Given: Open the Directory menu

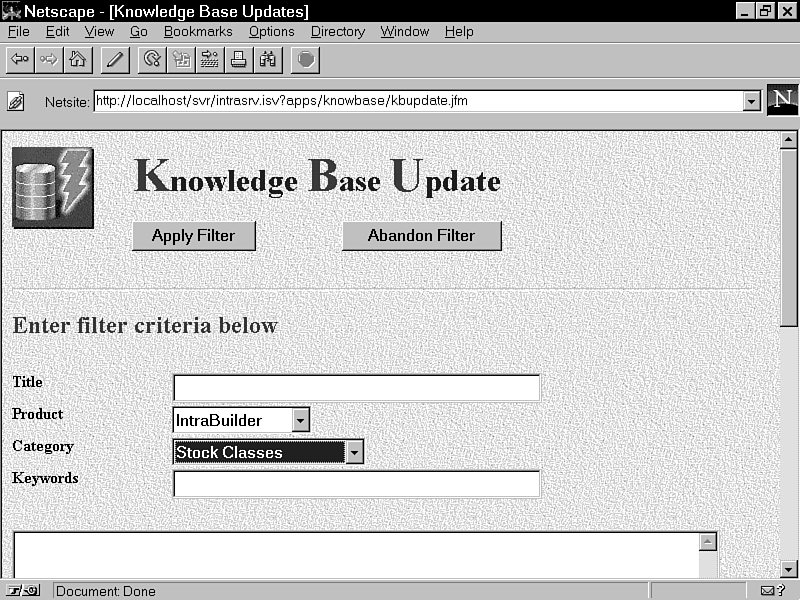Looking at the screenshot, I should (x=338, y=32).
